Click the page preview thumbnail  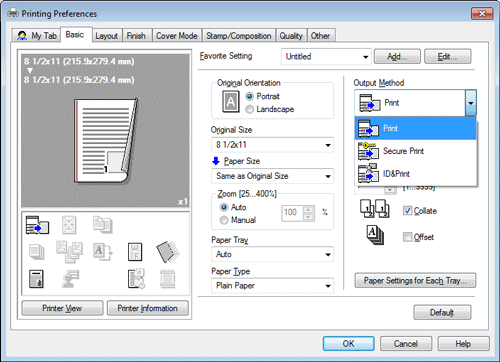coord(105,141)
